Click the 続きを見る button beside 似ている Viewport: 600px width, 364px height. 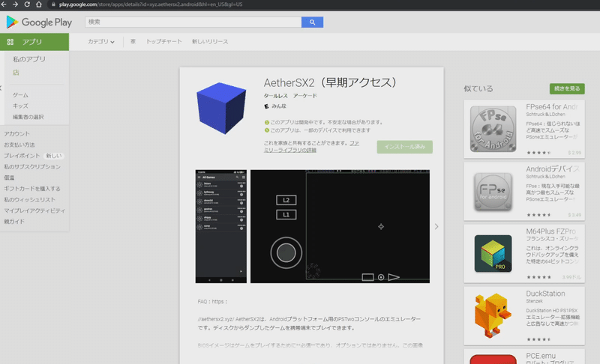pyautogui.click(x=567, y=88)
